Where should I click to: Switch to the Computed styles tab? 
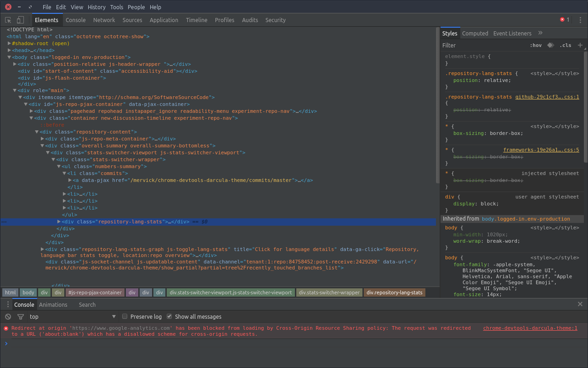click(475, 33)
